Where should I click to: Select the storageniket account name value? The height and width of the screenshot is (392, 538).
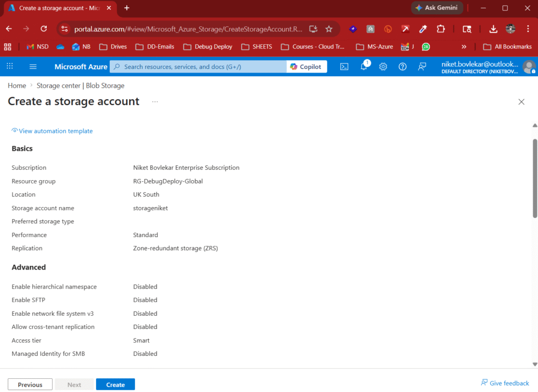150,208
